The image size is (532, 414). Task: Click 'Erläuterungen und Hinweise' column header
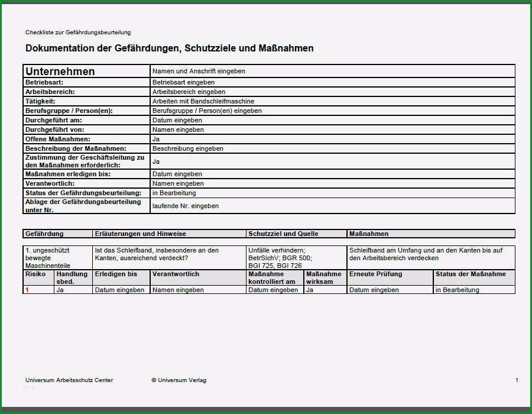(169, 234)
